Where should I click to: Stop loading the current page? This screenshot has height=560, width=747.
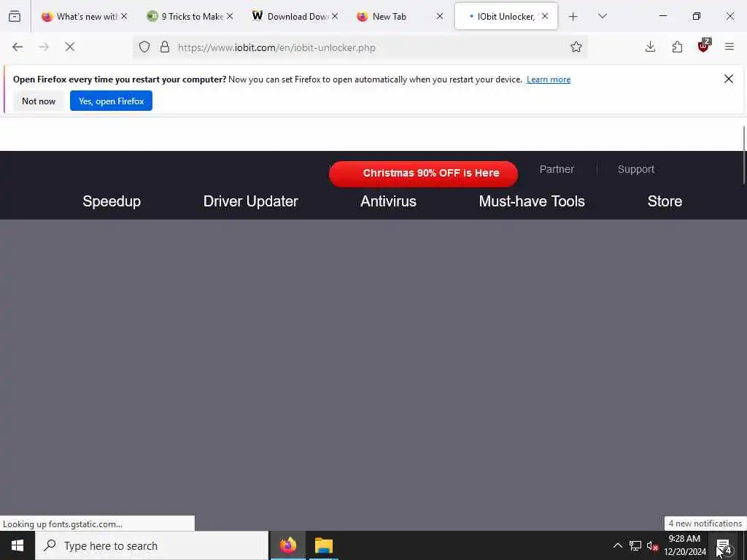[69, 47]
